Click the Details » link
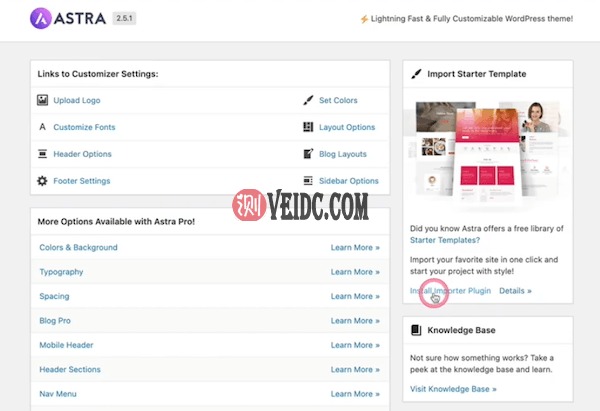Viewport: 600px width, 411px height. (515, 291)
